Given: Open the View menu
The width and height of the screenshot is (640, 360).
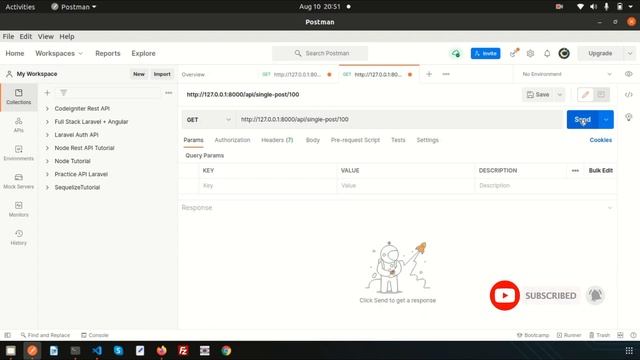Looking at the screenshot, I should pyautogui.click(x=46, y=36).
